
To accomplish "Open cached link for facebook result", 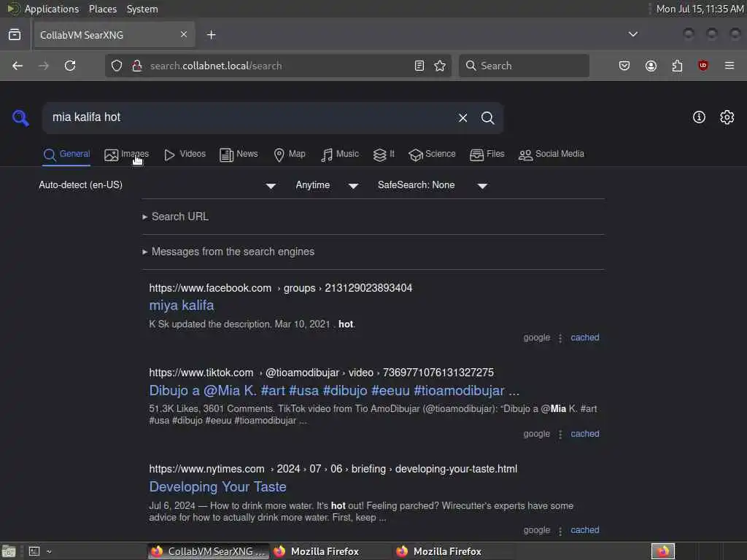I will coord(584,338).
